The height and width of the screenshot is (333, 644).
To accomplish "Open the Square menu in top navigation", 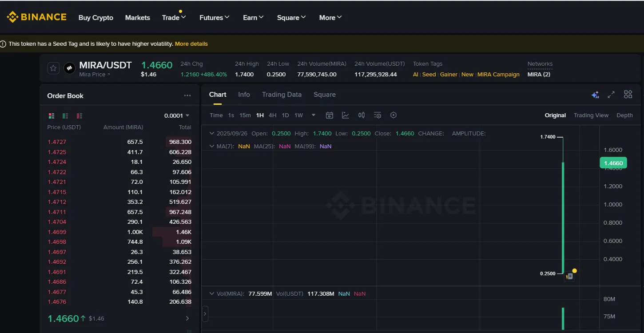I will coord(291,18).
